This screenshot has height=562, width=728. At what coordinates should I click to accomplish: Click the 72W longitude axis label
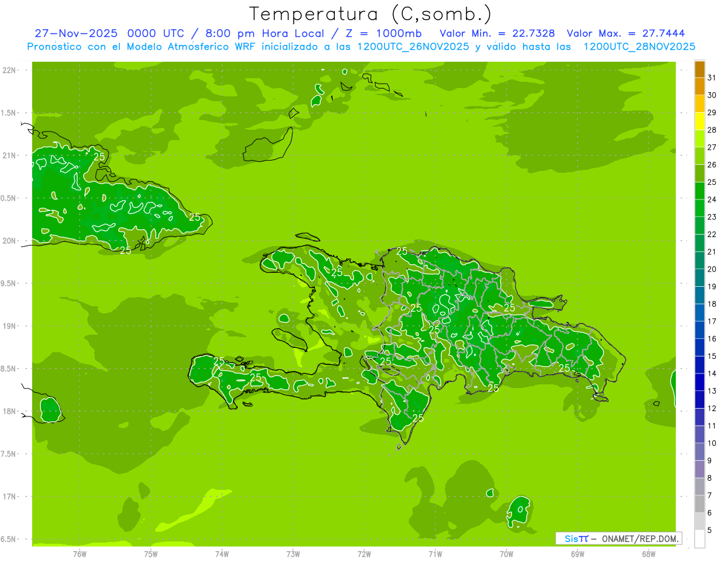point(364,554)
